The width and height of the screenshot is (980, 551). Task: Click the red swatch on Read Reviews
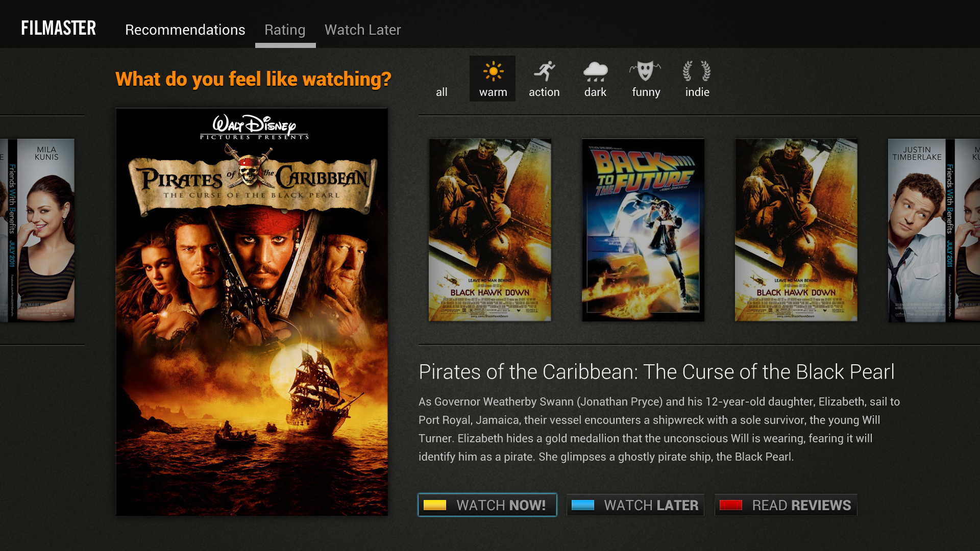pos(731,505)
